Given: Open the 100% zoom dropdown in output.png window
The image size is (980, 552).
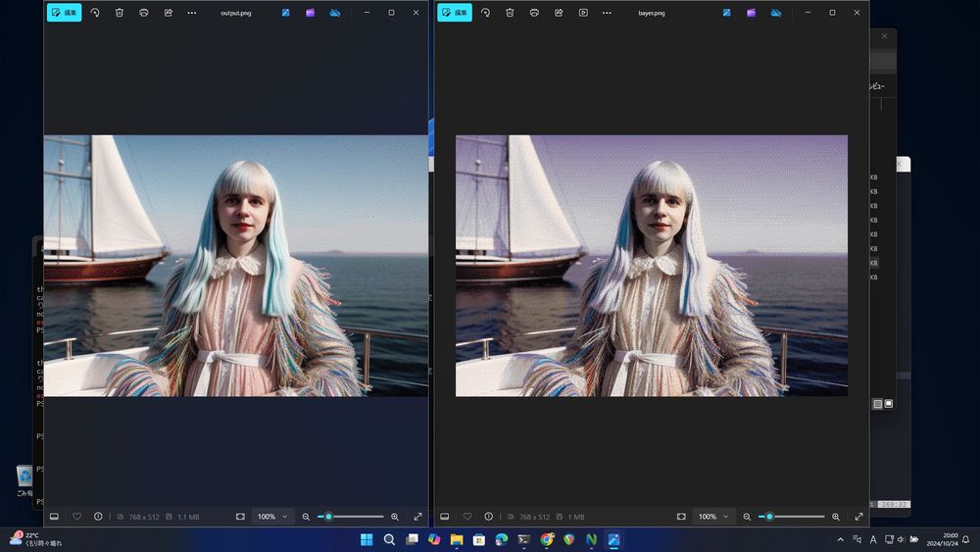Looking at the screenshot, I should click(x=272, y=517).
